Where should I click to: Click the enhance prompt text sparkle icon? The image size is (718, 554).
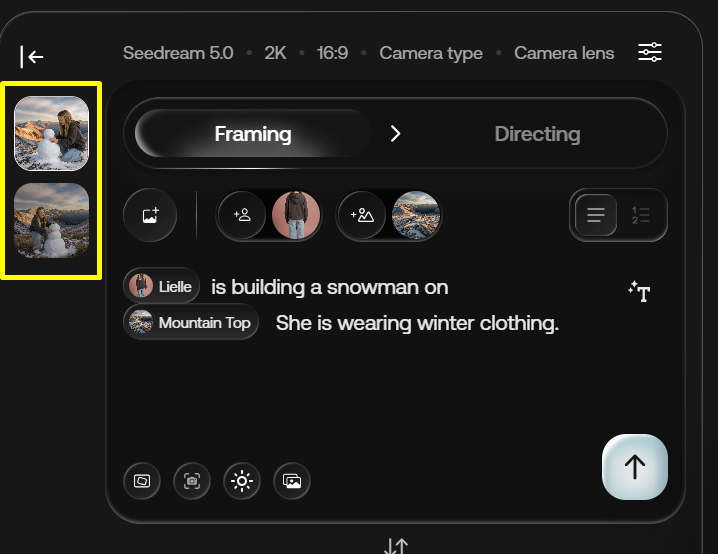click(639, 292)
